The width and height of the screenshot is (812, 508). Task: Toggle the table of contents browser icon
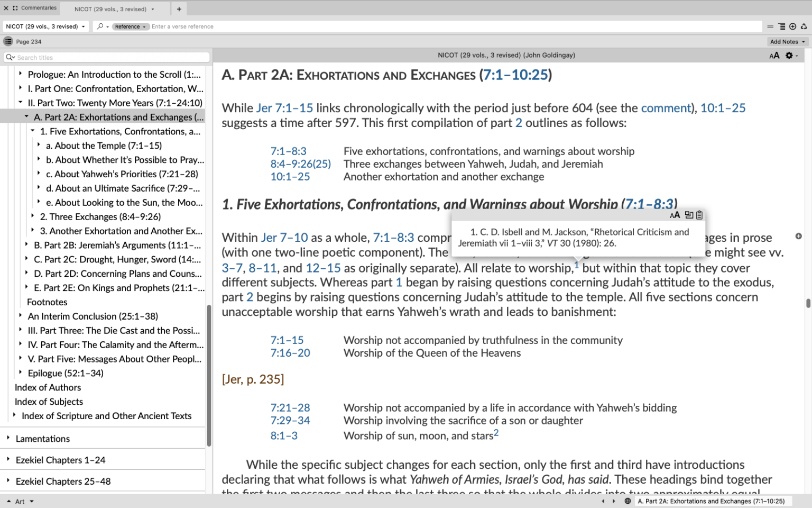click(x=8, y=41)
